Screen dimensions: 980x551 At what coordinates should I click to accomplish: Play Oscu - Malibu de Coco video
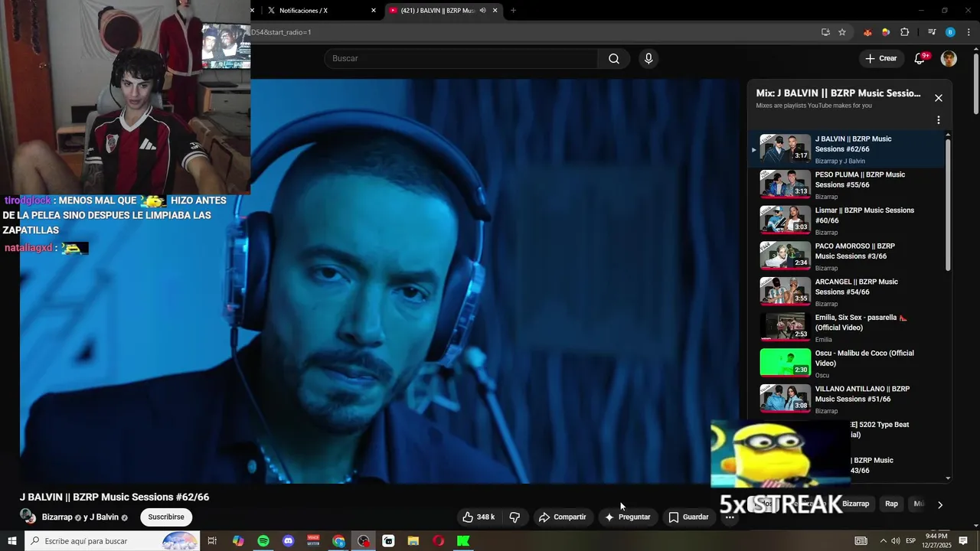point(846,364)
